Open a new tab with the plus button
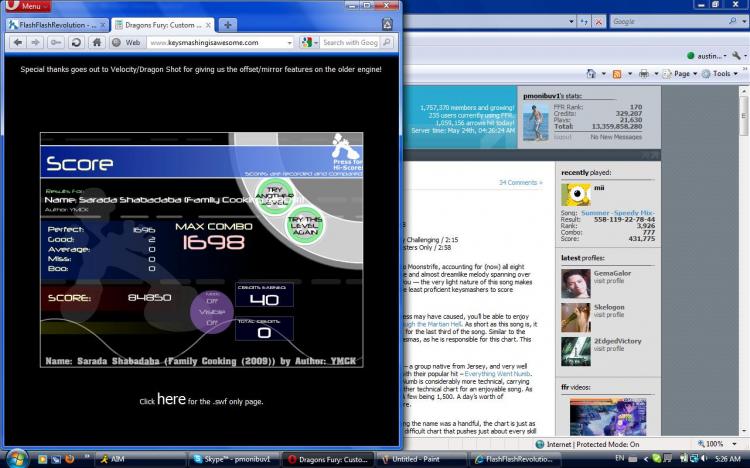This screenshot has height=468, width=750. [228, 25]
